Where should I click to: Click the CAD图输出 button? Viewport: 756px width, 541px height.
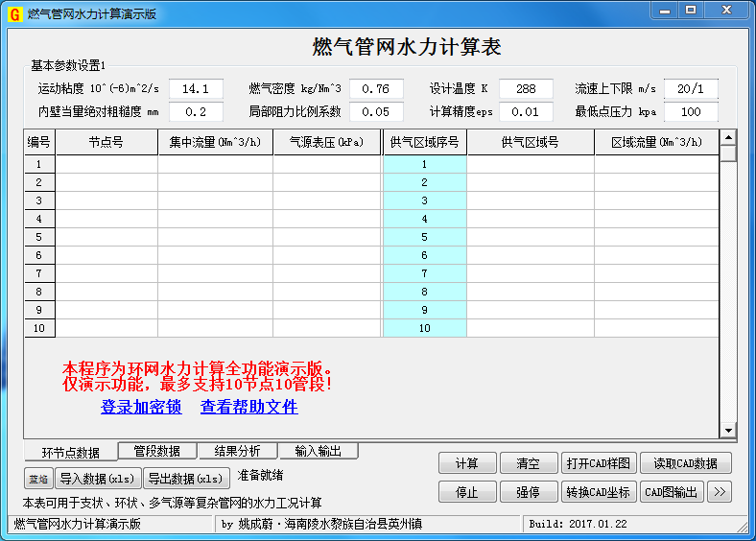(672, 492)
